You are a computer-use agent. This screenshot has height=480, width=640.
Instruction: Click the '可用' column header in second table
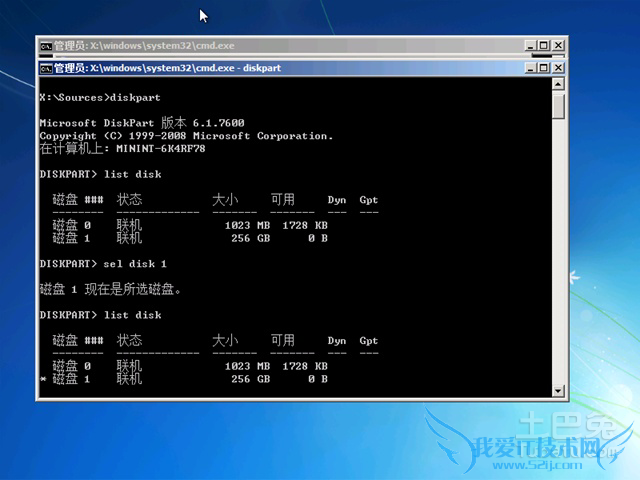(282, 340)
